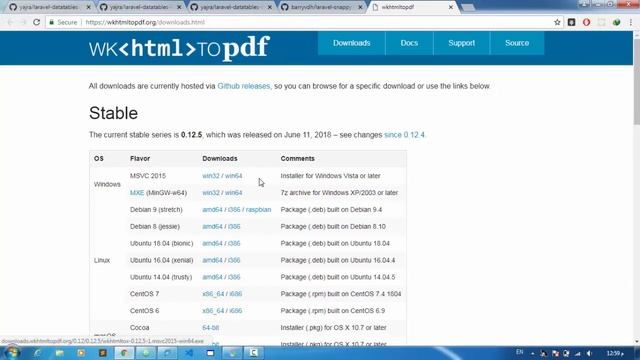
Task: Click the scrollbar up arrow
Action: coord(636,35)
